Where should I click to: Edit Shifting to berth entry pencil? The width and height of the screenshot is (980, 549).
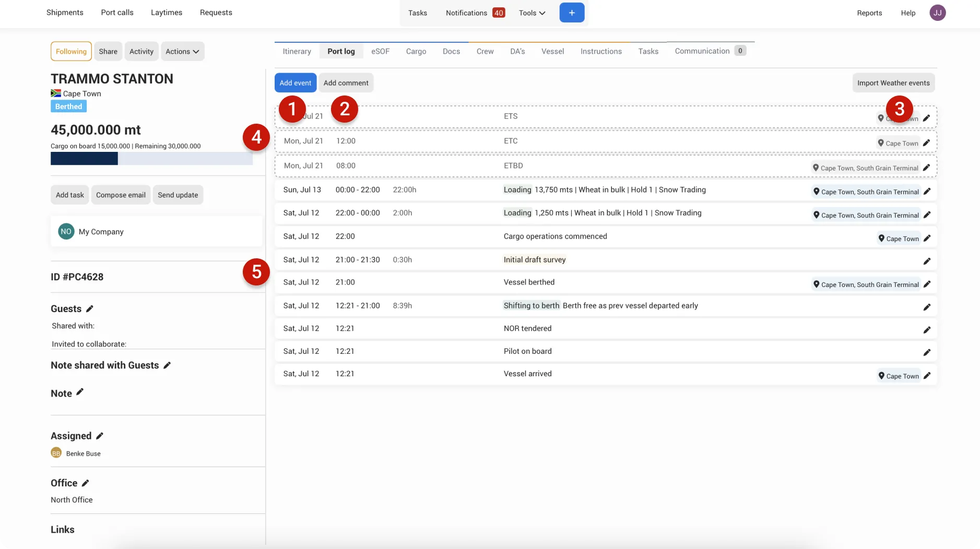point(927,307)
